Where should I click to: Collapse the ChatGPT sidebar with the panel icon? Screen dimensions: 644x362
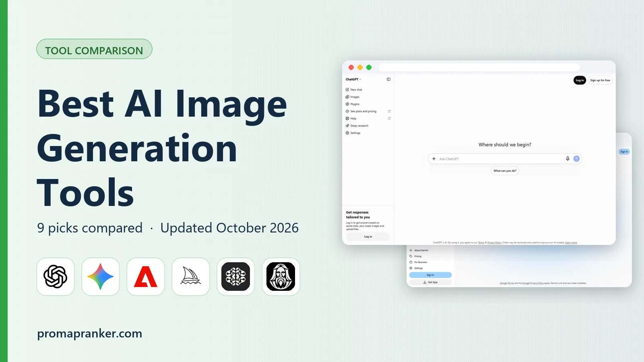388,79
